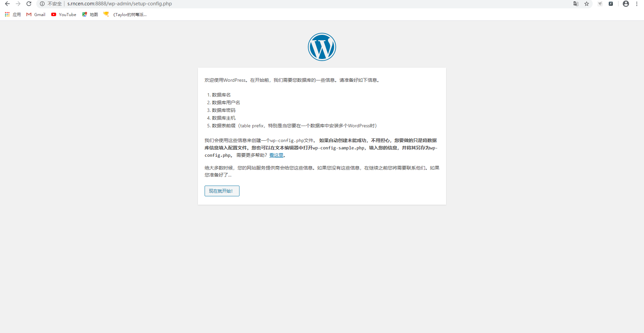Open the Gmail bookmark

[36, 14]
